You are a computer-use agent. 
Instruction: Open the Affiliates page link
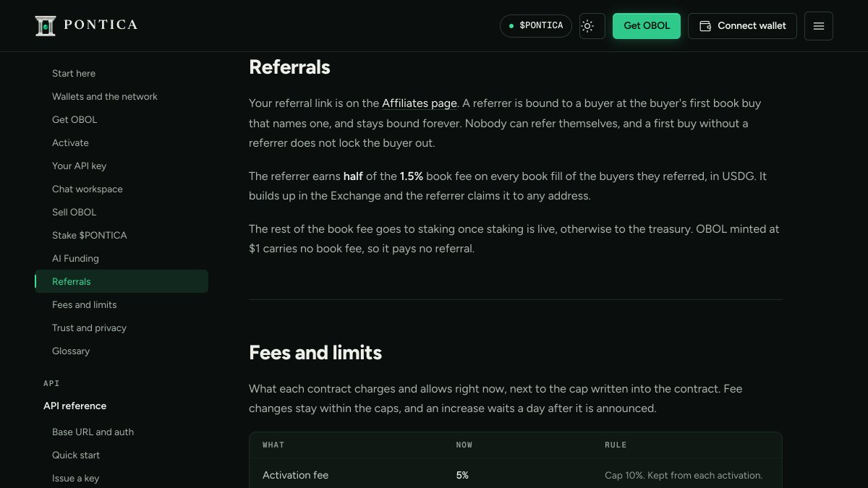420,103
